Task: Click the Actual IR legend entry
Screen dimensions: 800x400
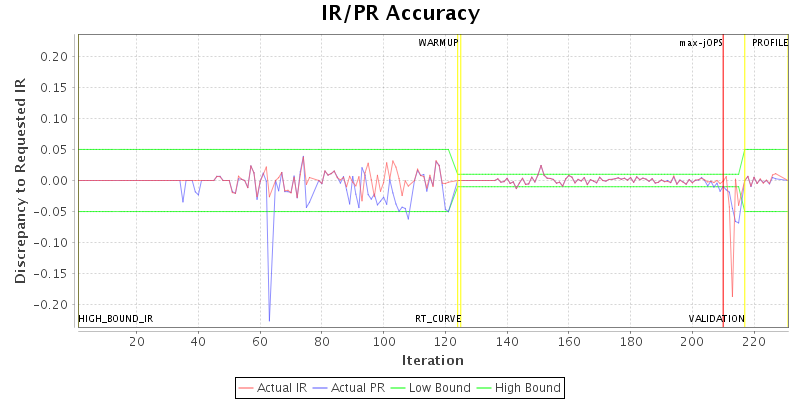Action: [x=277, y=387]
